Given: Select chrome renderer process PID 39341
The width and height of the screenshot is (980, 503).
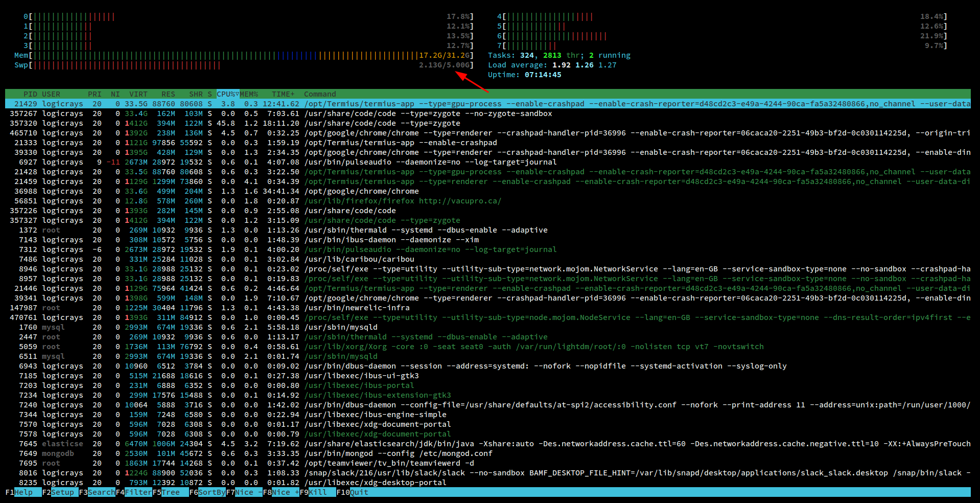Looking at the screenshot, I should 488,298.
